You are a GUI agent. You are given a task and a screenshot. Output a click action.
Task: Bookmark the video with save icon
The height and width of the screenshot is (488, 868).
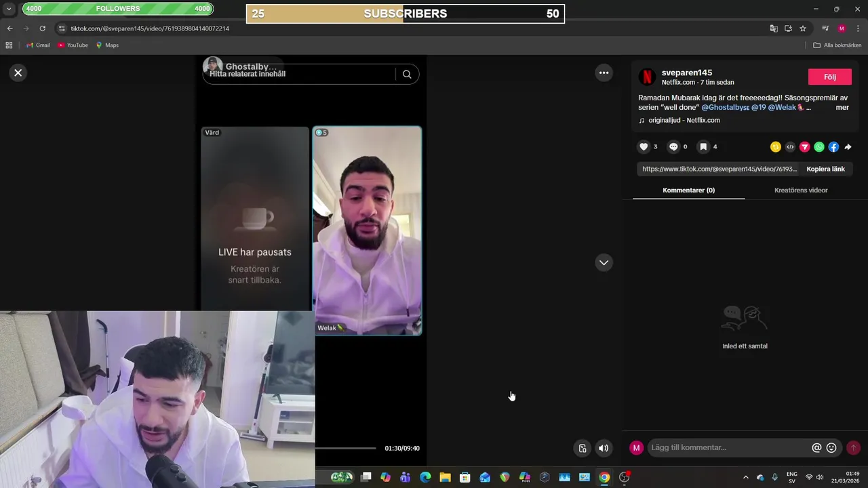pyautogui.click(x=703, y=146)
